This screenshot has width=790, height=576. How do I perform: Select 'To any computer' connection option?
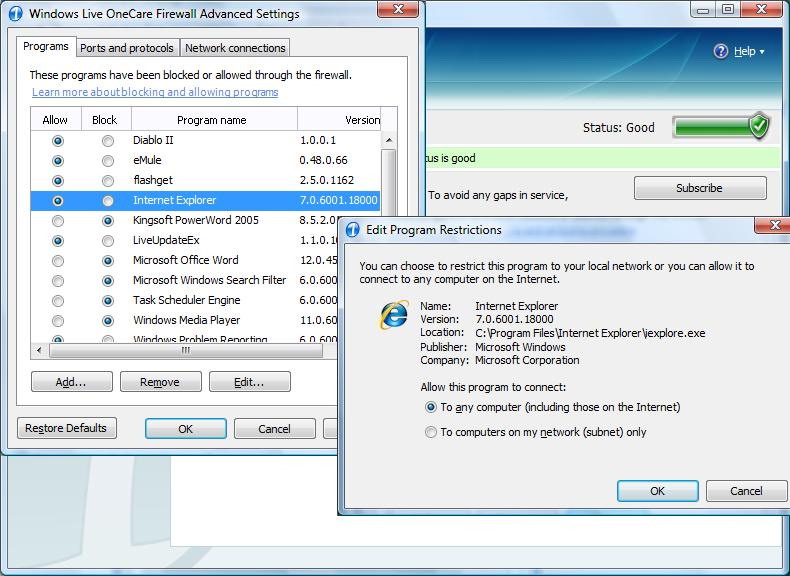coord(431,407)
